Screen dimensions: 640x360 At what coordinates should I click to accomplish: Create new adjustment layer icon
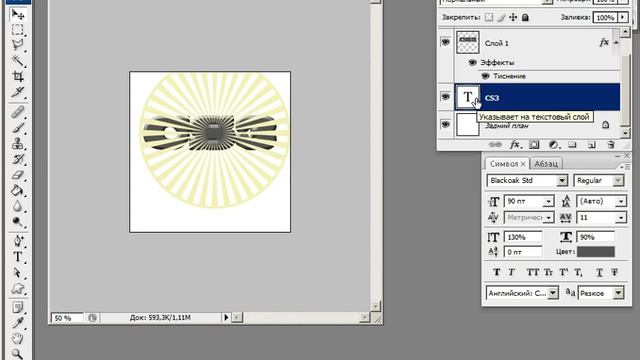pyautogui.click(x=553, y=144)
